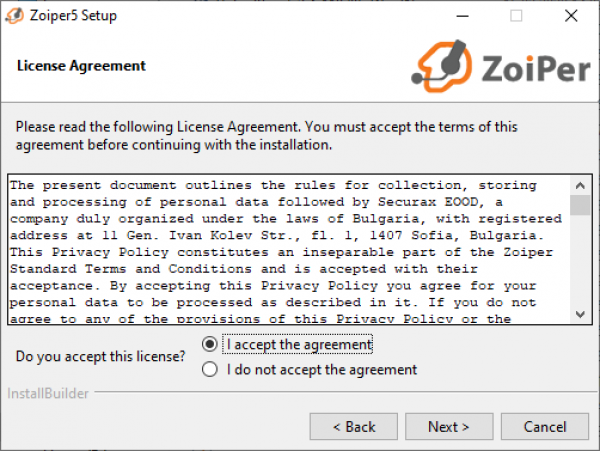The height and width of the screenshot is (451, 600).
Task: Cancel the Zoiper5 installation
Action: (x=545, y=427)
